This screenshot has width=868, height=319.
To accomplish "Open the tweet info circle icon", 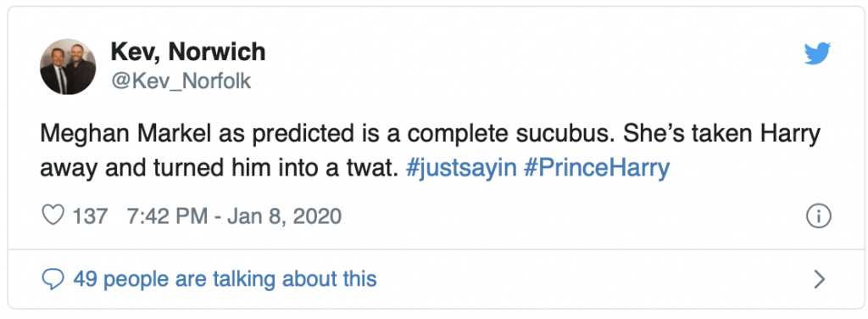I will point(819,216).
